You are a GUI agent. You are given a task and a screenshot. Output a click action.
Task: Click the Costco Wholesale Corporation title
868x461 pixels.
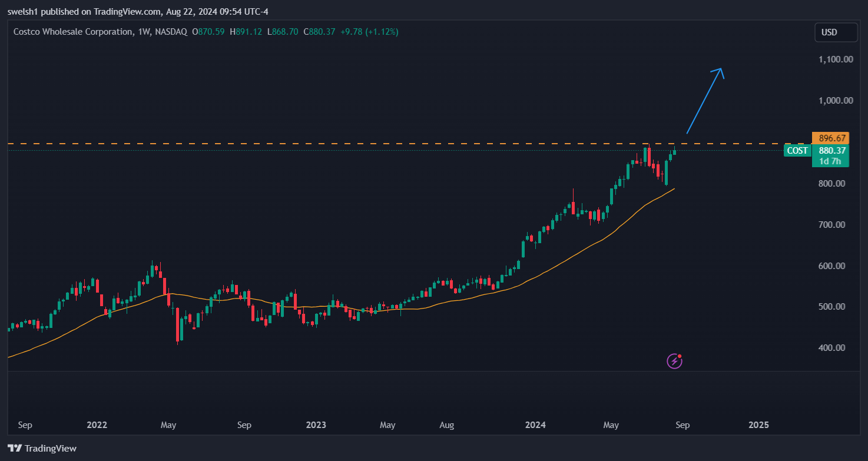(x=72, y=32)
